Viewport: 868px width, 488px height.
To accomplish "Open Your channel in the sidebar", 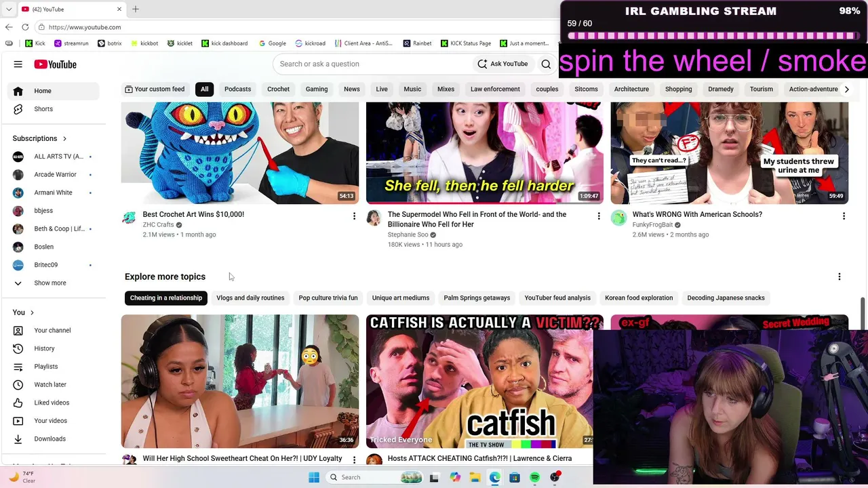I will tap(54, 330).
